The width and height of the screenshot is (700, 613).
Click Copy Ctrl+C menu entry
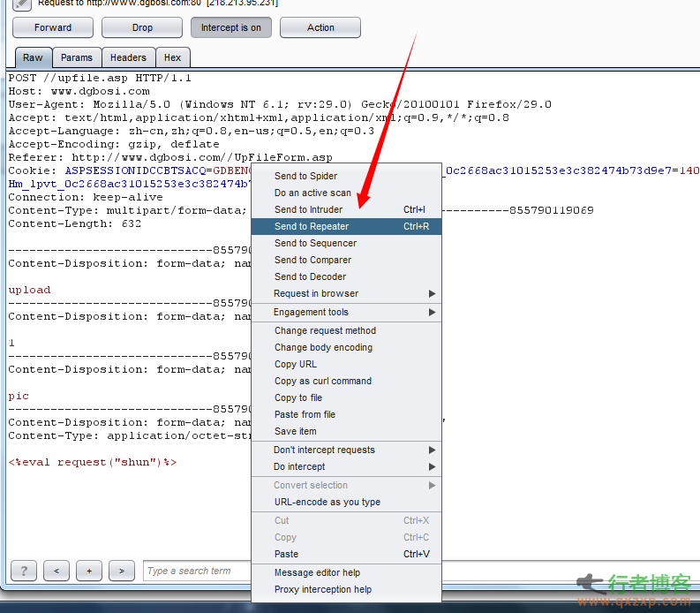click(x=346, y=538)
